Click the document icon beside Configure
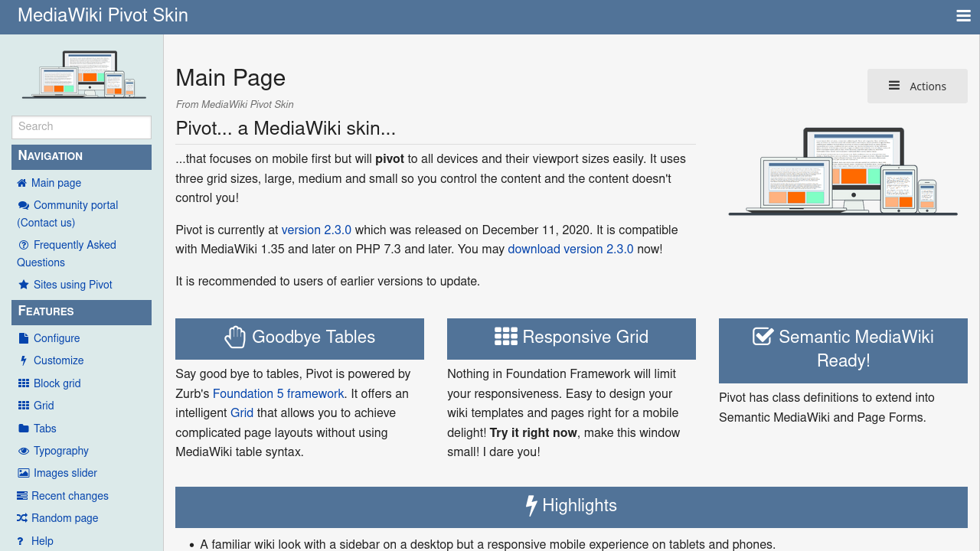 pyautogui.click(x=23, y=338)
